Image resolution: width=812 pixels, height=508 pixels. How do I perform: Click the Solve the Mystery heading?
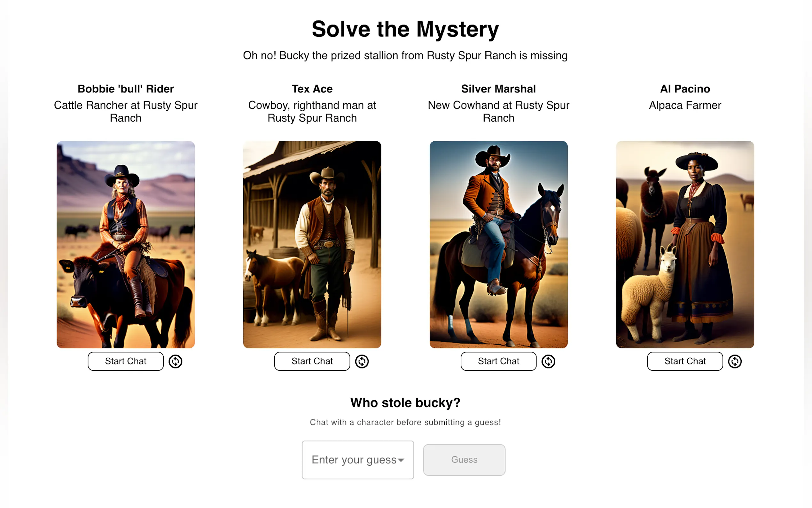click(x=405, y=29)
